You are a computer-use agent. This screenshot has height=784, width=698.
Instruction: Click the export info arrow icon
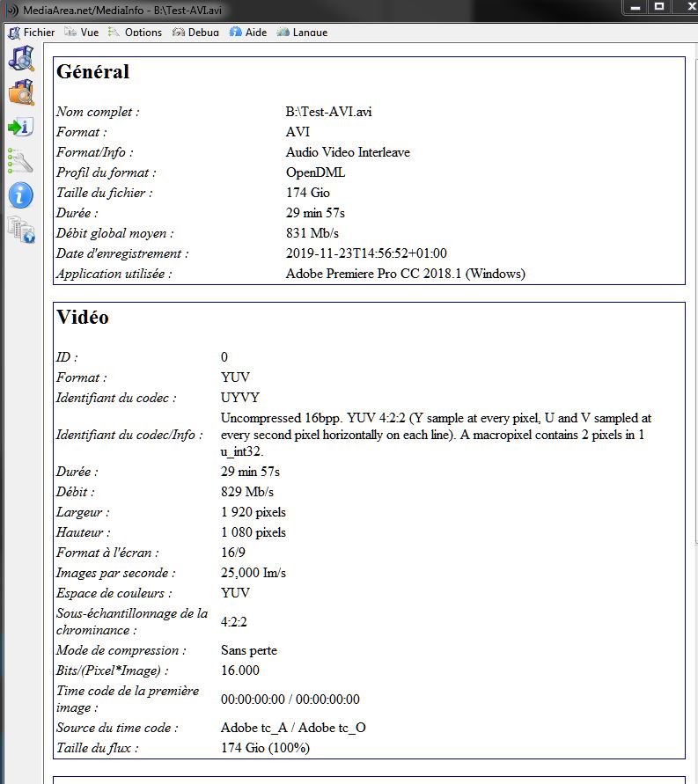click(x=21, y=127)
